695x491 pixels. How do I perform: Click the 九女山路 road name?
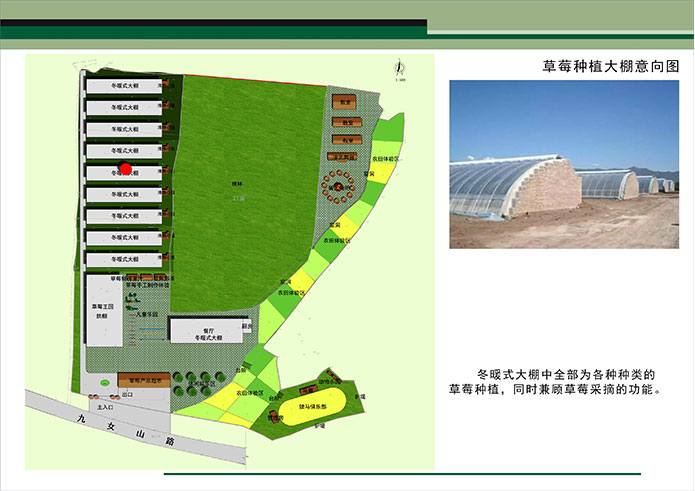pos(125,429)
